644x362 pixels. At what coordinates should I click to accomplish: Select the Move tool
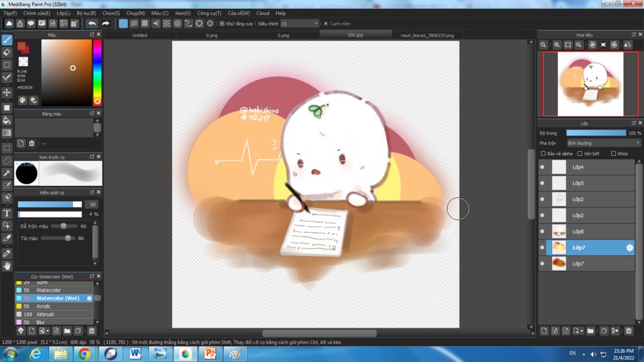coord(7,92)
